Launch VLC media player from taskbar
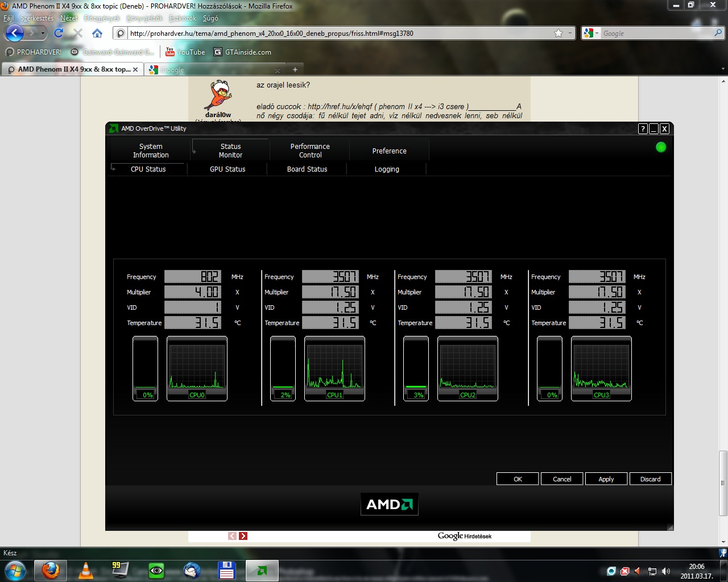The height and width of the screenshot is (582, 728). coord(85,570)
